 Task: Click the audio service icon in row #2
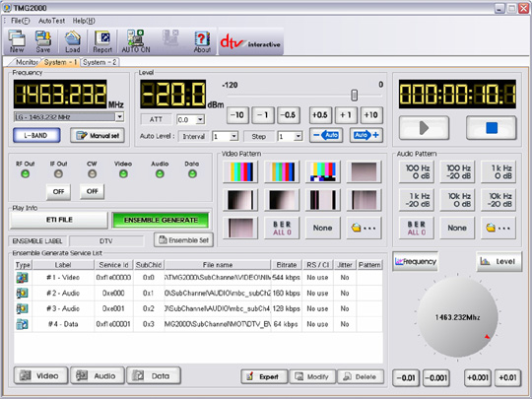pyautogui.click(x=22, y=294)
